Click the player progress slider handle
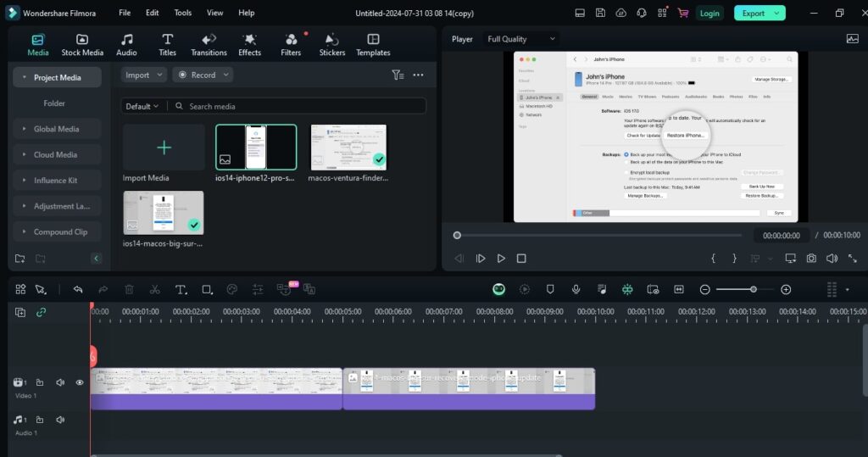The height and width of the screenshot is (457, 868). click(x=457, y=236)
